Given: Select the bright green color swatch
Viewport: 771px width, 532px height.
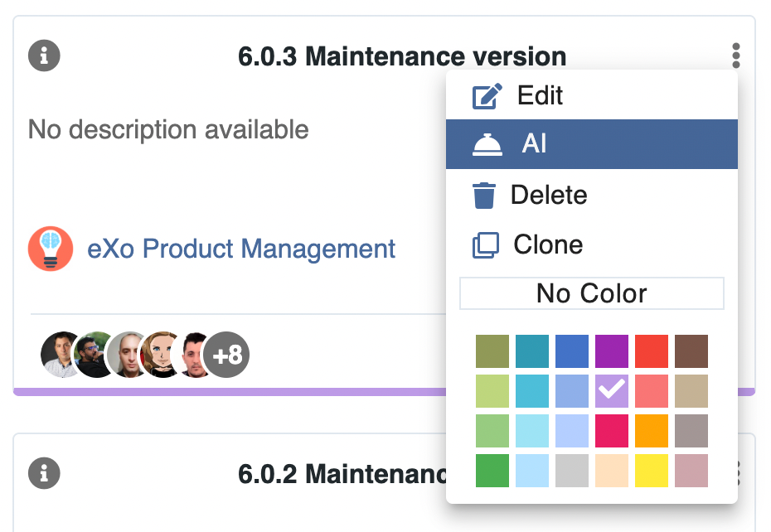Looking at the screenshot, I should pos(492,470).
